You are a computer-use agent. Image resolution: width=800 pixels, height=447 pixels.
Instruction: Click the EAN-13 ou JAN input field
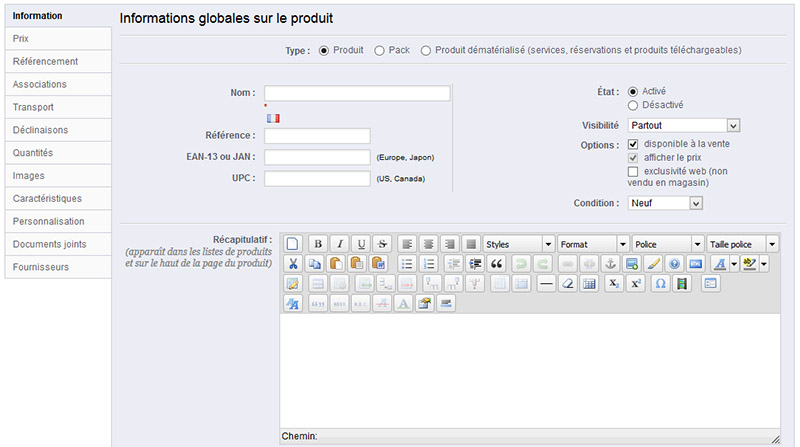(x=317, y=157)
